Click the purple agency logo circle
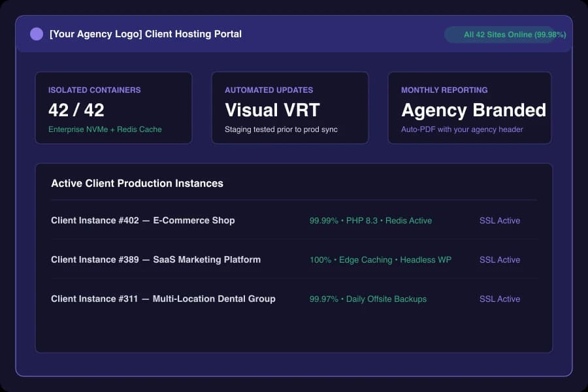588x392 pixels. pyautogui.click(x=37, y=34)
